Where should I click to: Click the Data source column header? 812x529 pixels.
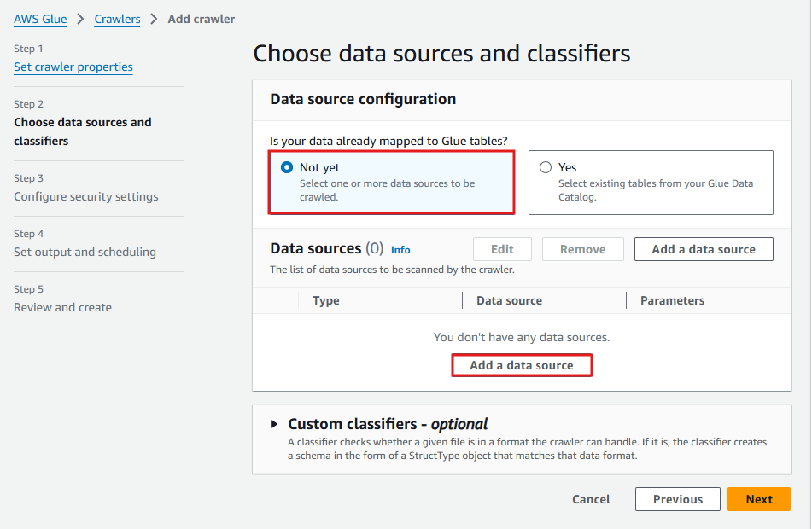pyautogui.click(x=509, y=300)
